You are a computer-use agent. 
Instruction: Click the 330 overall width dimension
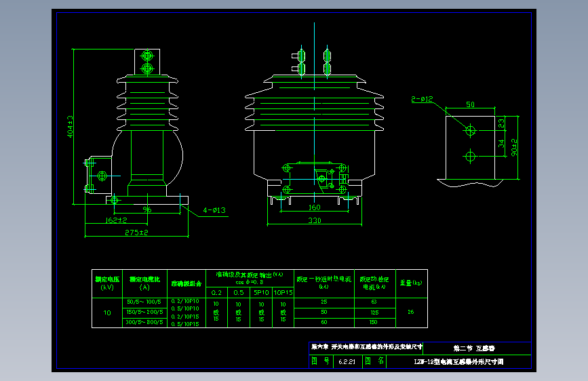(315, 220)
